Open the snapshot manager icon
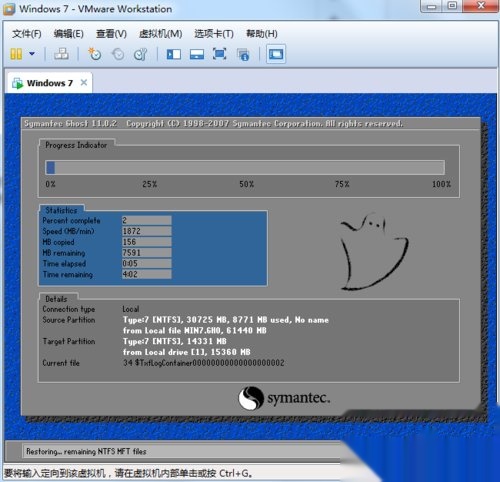Screen dimensions: 500x482 [x=140, y=54]
